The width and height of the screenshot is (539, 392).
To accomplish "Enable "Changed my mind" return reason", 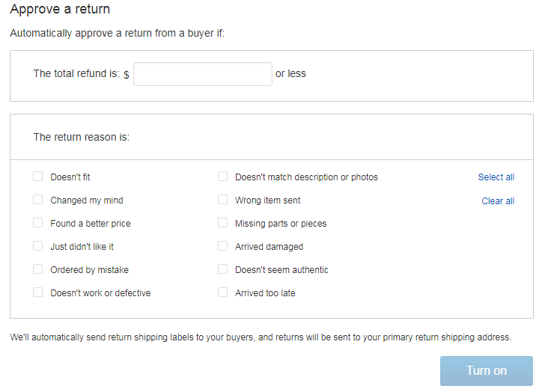I will click(x=37, y=200).
